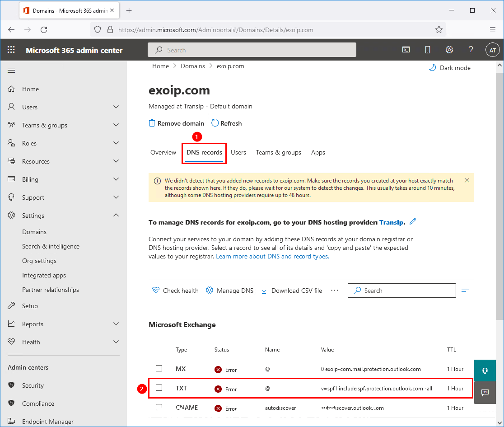504x427 pixels.
Task: Click the admin center search box
Action: pyautogui.click(x=252, y=50)
